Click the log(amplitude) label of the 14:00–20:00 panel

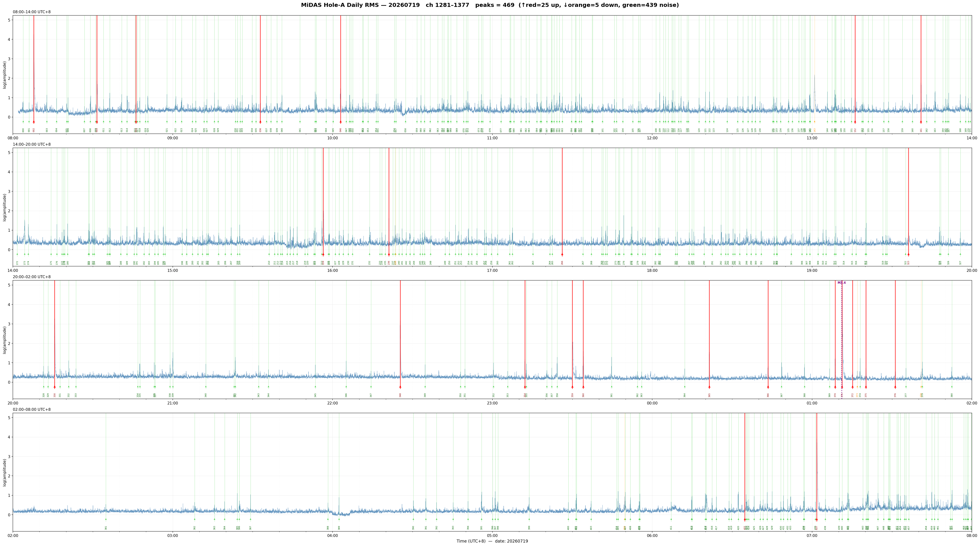pos(5,207)
